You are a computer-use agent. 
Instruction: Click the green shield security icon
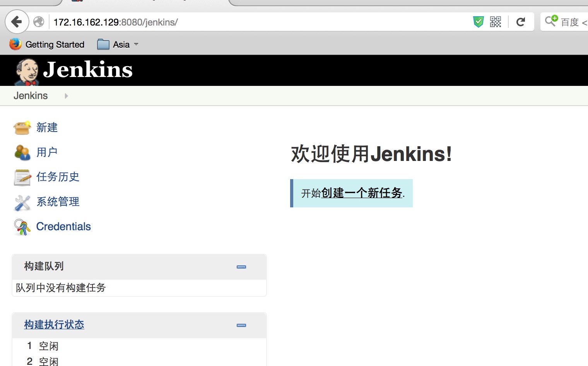(479, 22)
